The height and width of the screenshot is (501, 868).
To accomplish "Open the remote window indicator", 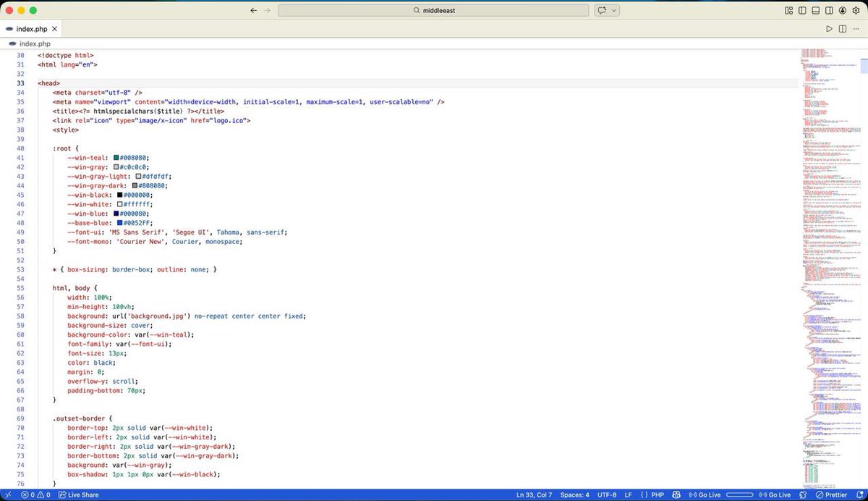I will [x=7, y=494].
